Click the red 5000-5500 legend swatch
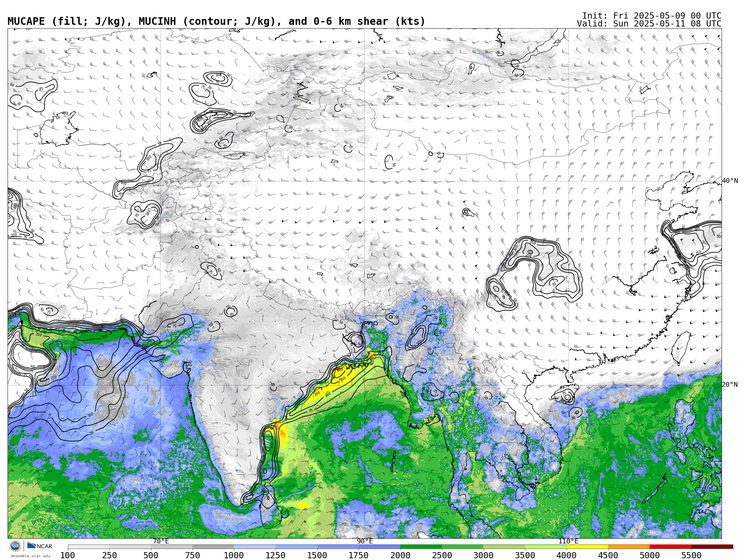This screenshot has width=744, height=560. tap(670, 547)
